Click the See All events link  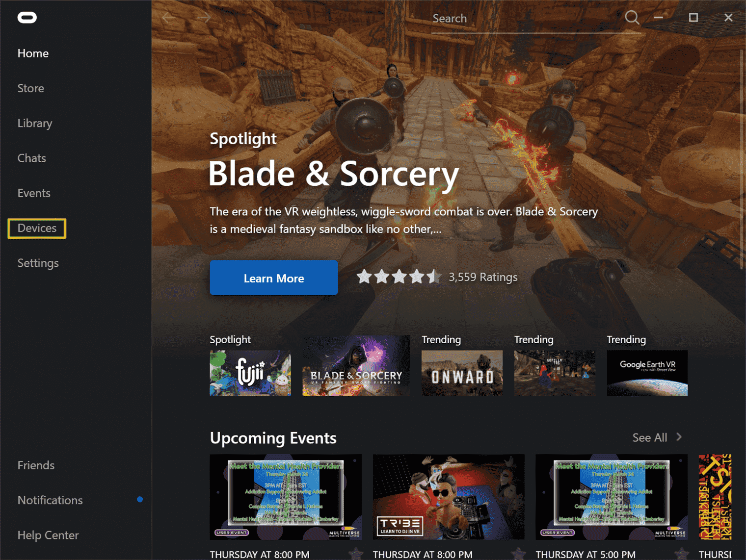[649, 437]
